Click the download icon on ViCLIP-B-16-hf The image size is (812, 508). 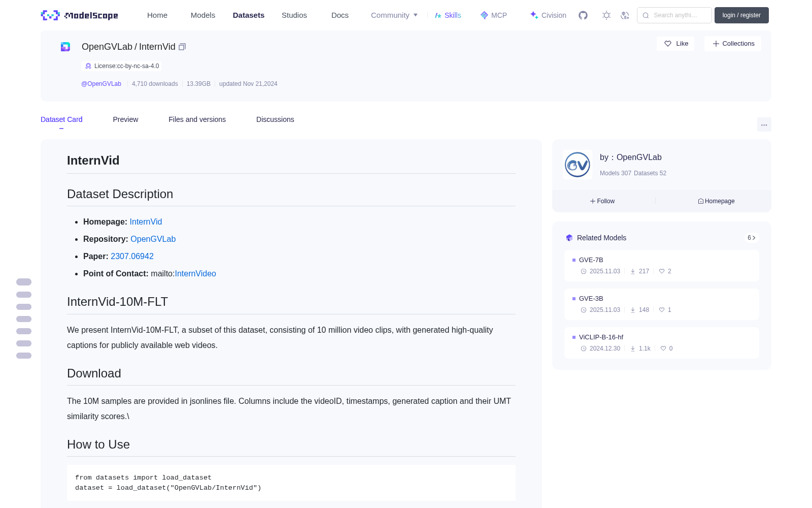click(x=633, y=348)
